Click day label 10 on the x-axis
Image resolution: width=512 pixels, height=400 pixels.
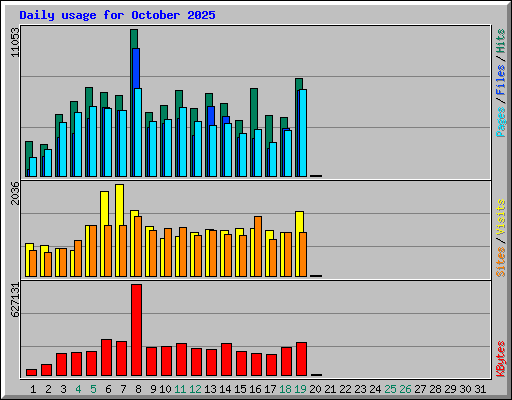pyautogui.click(x=165, y=389)
